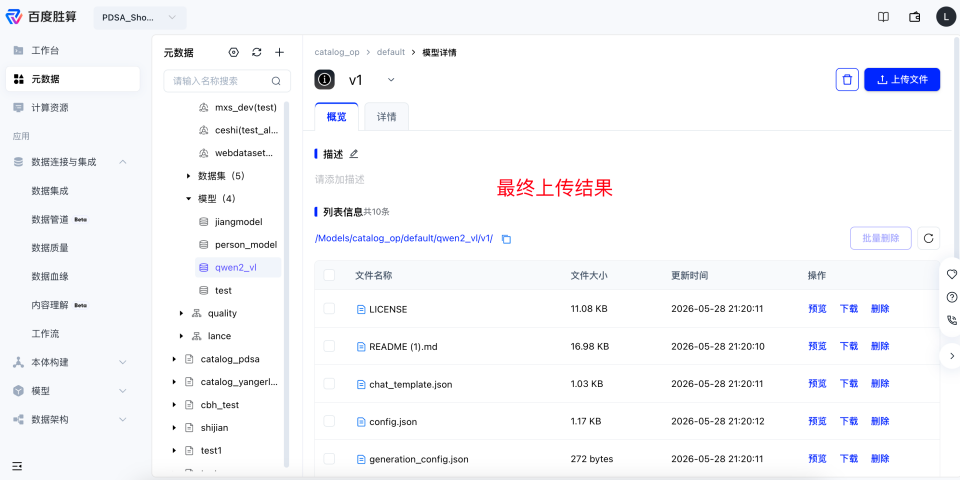Click the metadata tree scrollbar
The image size is (960, 480).
(x=286, y=284)
